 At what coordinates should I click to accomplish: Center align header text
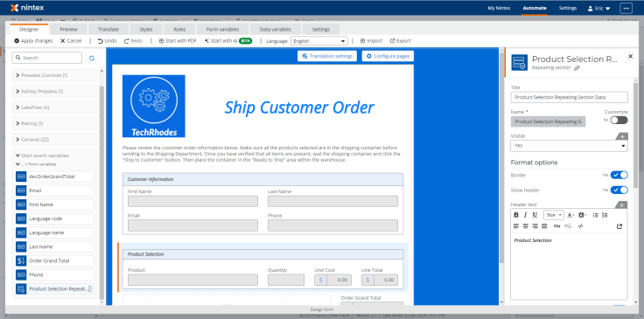pos(525,226)
